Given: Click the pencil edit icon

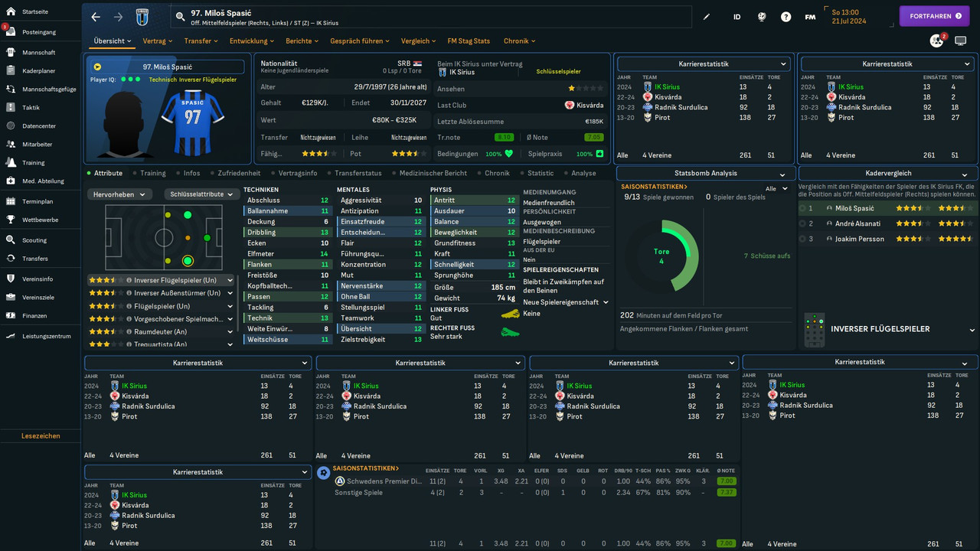Looking at the screenshot, I should pyautogui.click(x=707, y=17).
